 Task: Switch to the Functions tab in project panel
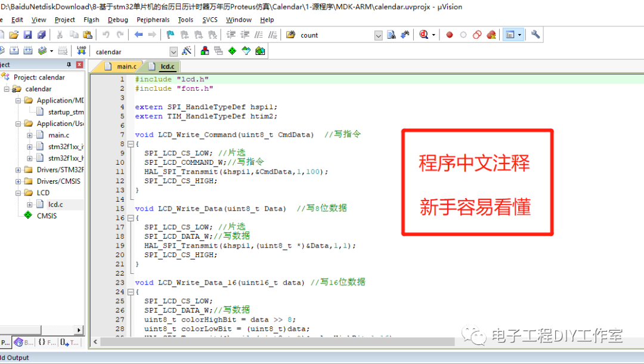(x=47, y=343)
